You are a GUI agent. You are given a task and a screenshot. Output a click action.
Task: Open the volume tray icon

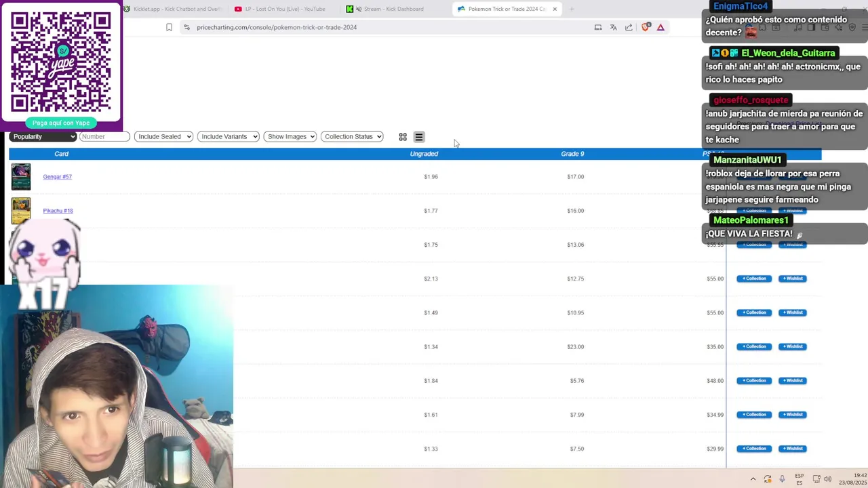(828, 479)
